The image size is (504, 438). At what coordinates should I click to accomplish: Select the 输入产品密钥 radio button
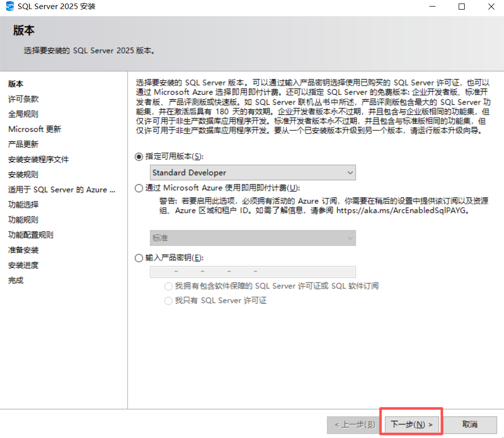[x=139, y=258]
